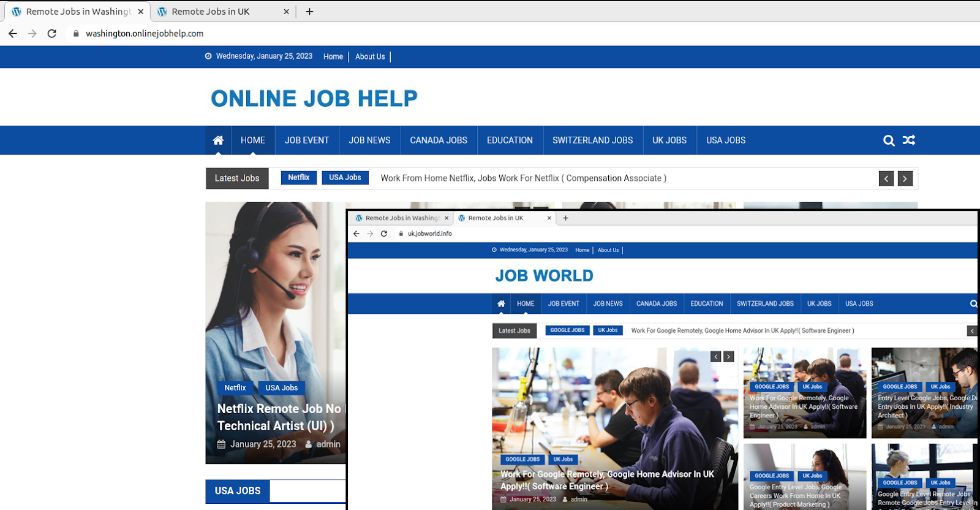Select USA JOBS in Online Job Help navigation bar
The image size is (980, 510).
tap(726, 140)
